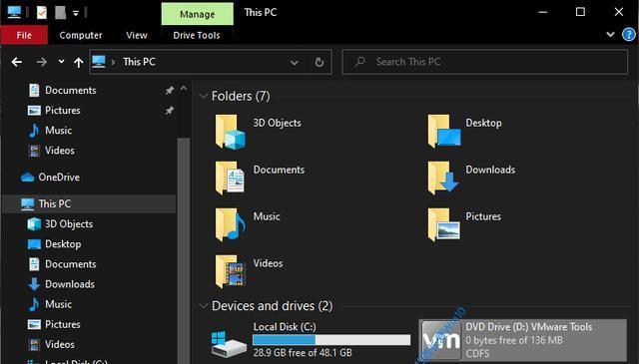Viewport: 639px width, 364px height.
Task: Click the 'Devices and drives (2)' heading
Action: (272, 306)
